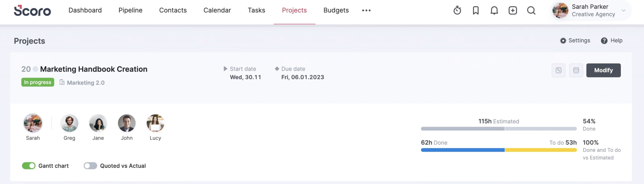Click the yellow To do portion of bar
The width and height of the screenshot is (644, 184).
coord(541,150)
